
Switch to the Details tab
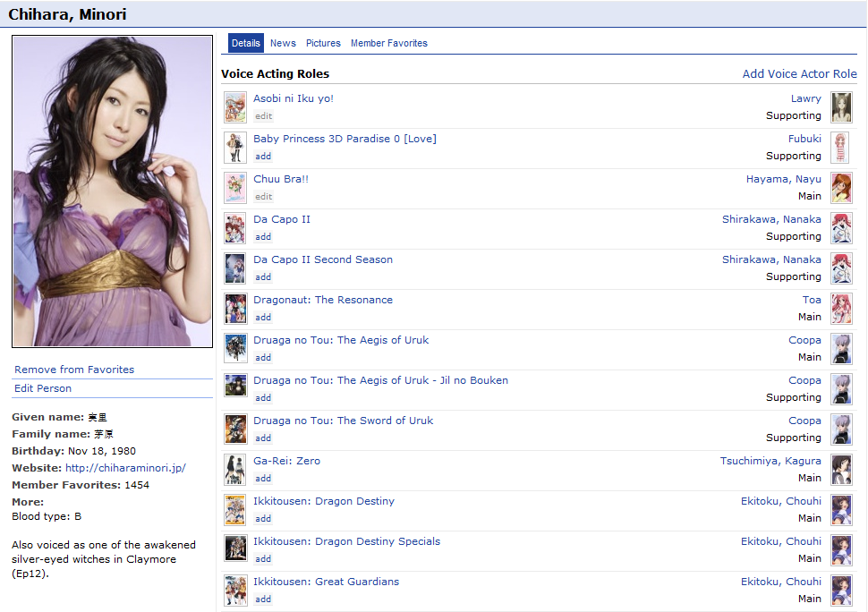click(x=246, y=43)
